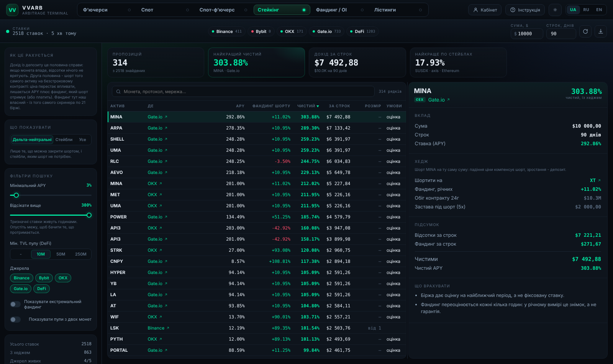Open the XT external link arrow
The width and height of the screenshot is (613, 364).
pyautogui.click(x=599, y=180)
